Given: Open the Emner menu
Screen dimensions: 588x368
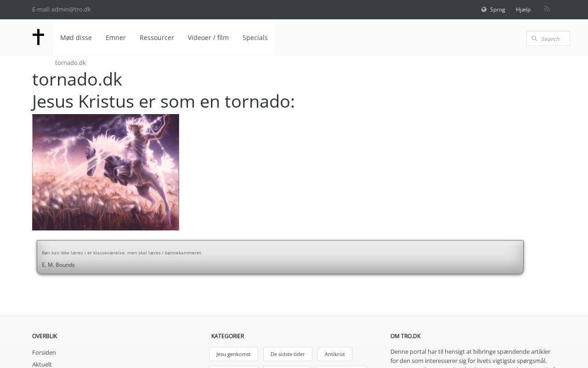Looking at the screenshot, I should click(116, 38).
